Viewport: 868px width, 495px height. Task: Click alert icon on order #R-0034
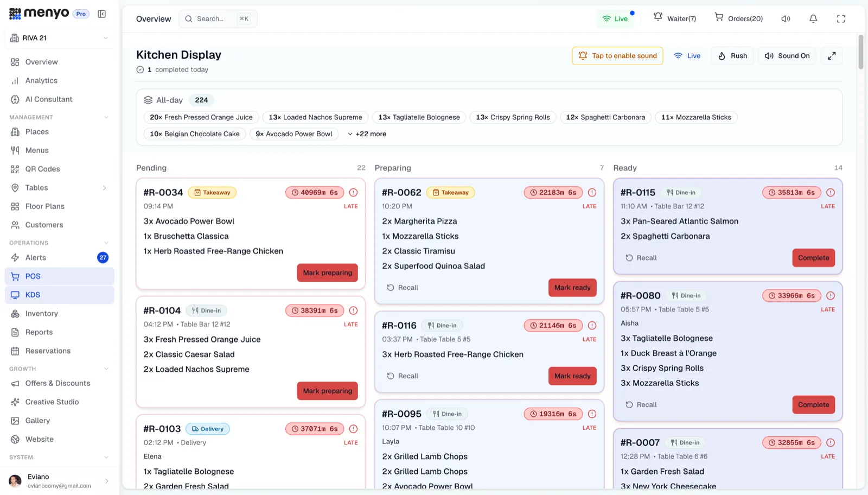353,193
